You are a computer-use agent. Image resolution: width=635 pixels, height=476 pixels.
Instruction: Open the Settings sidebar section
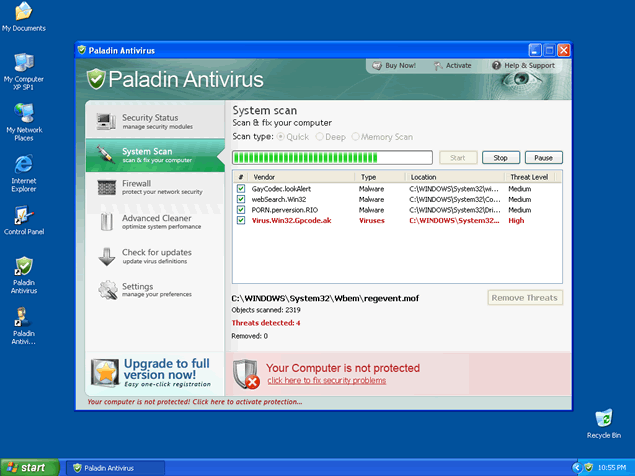coord(155,290)
